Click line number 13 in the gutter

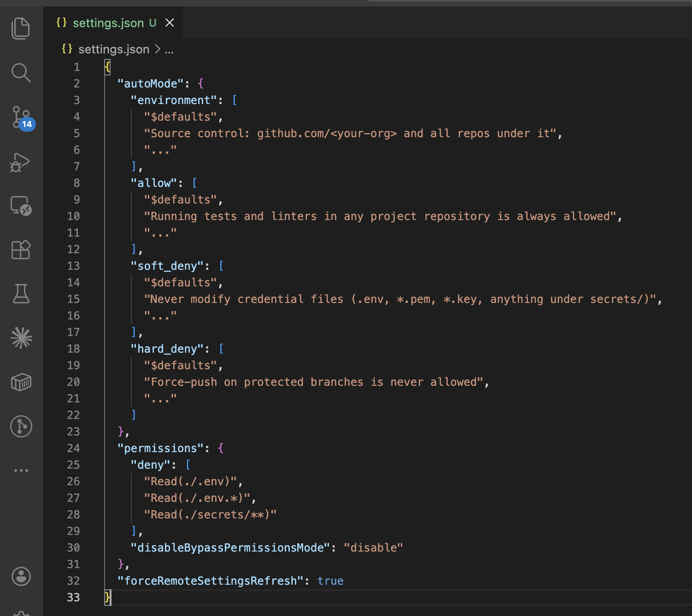click(x=73, y=266)
